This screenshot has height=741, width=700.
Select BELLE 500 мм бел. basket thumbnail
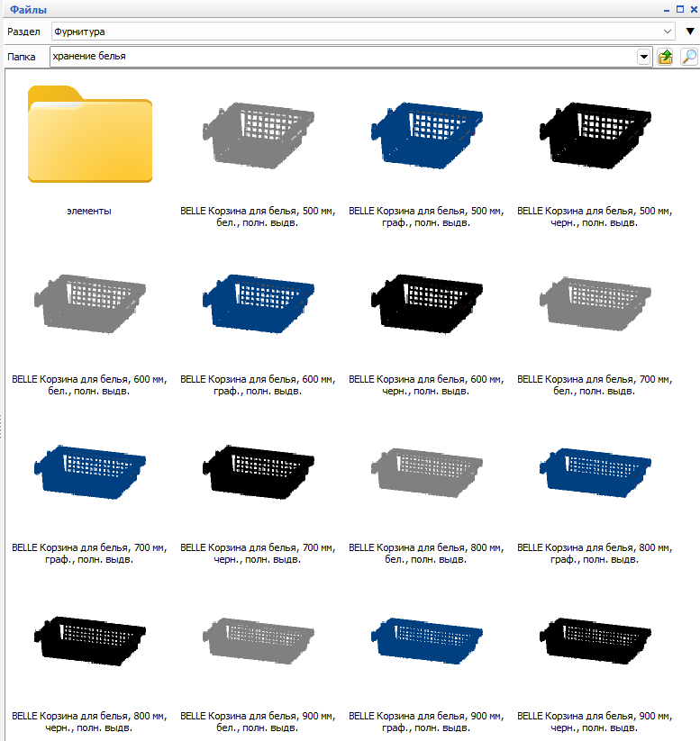(259, 135)
